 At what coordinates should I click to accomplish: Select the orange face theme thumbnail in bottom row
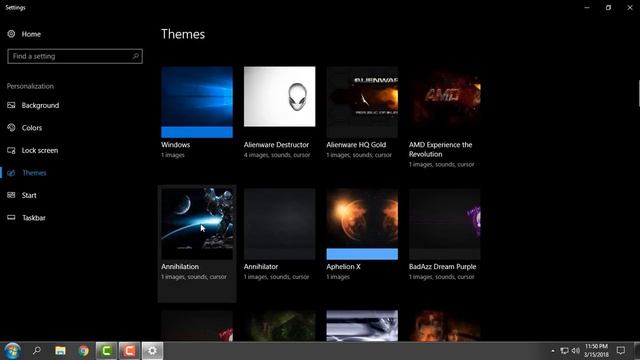pos(444,326)
